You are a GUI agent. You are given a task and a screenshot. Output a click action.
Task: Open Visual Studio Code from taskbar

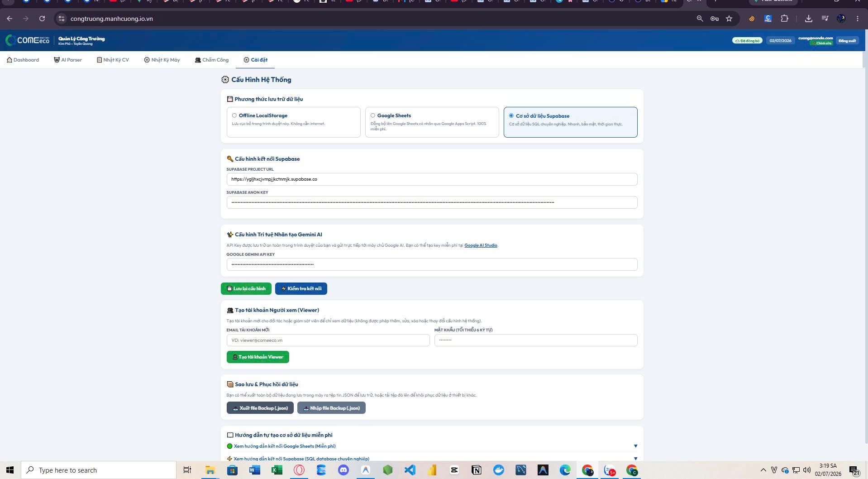pos(410,470)
